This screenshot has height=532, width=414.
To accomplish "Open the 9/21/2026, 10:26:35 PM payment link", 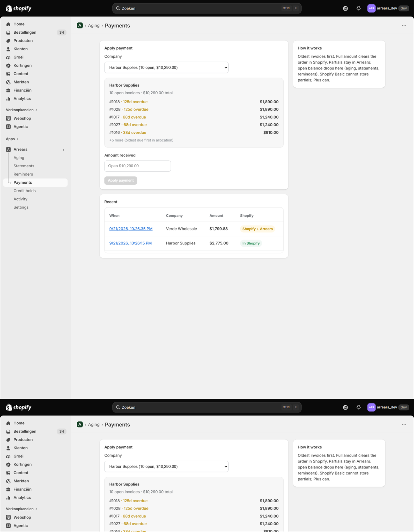I will (x=131, y=229).
